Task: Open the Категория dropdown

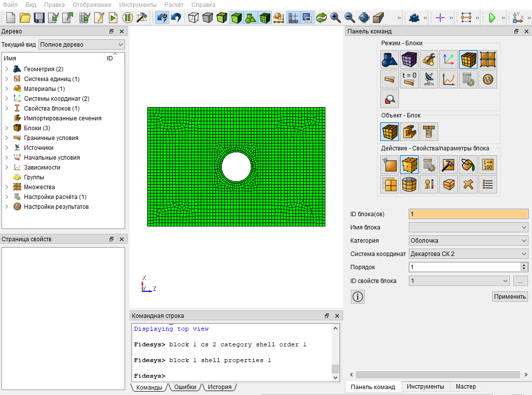Action: click(468, 240)
